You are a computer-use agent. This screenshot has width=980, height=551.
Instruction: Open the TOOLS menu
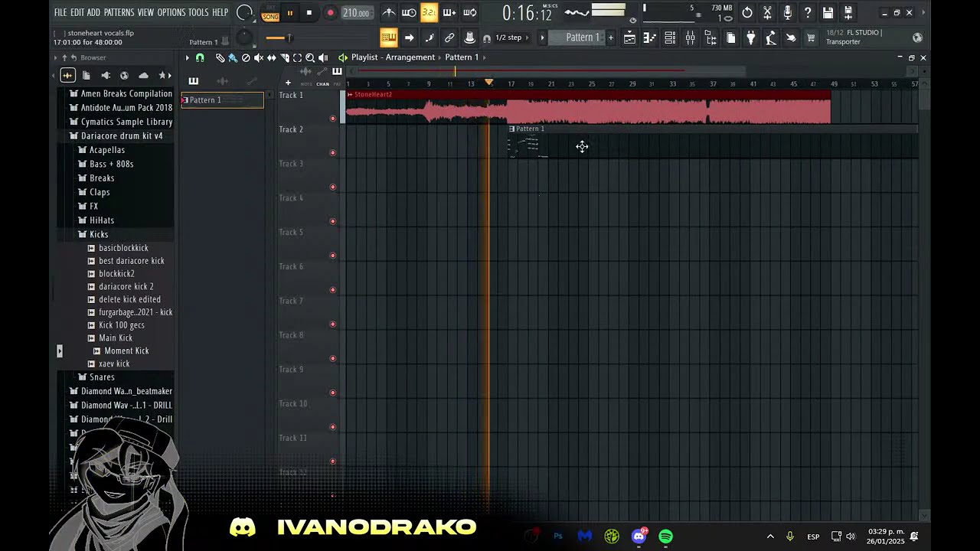198,12
